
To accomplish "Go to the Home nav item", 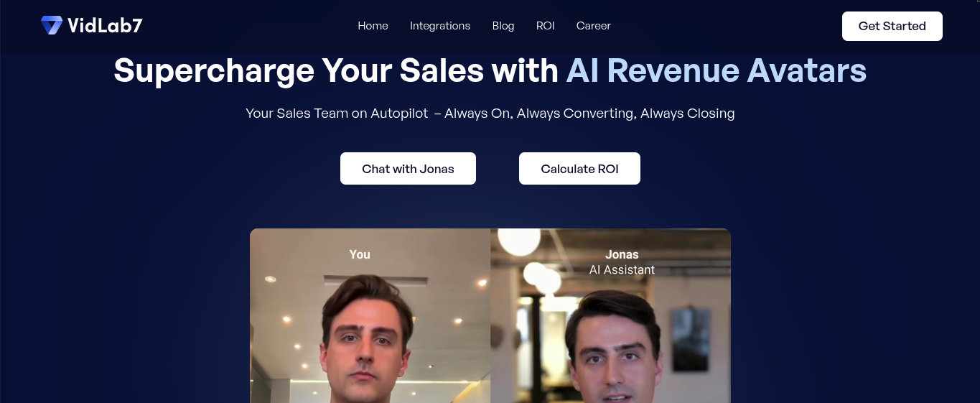I will click(373, 26).
